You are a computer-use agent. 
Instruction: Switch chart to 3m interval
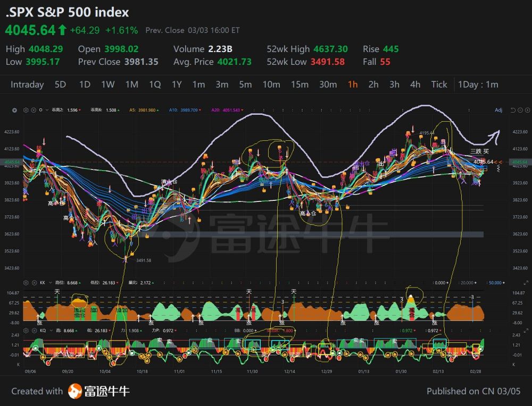(222, 84)
